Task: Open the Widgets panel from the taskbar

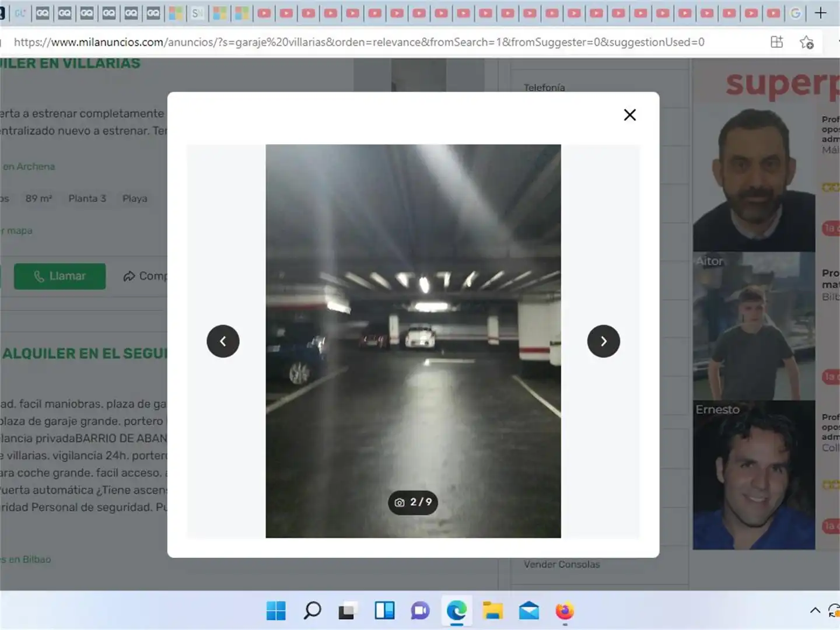Action: [x=384, y=611]
